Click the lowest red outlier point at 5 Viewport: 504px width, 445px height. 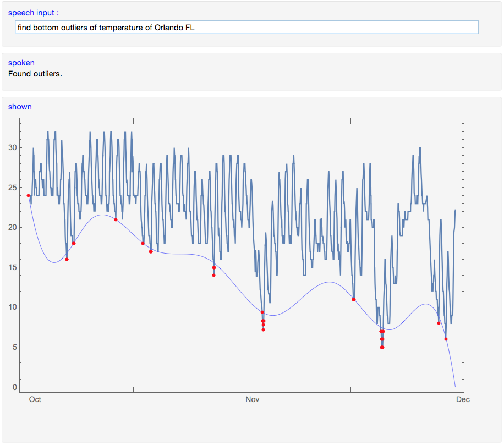(x=382, y=347)
